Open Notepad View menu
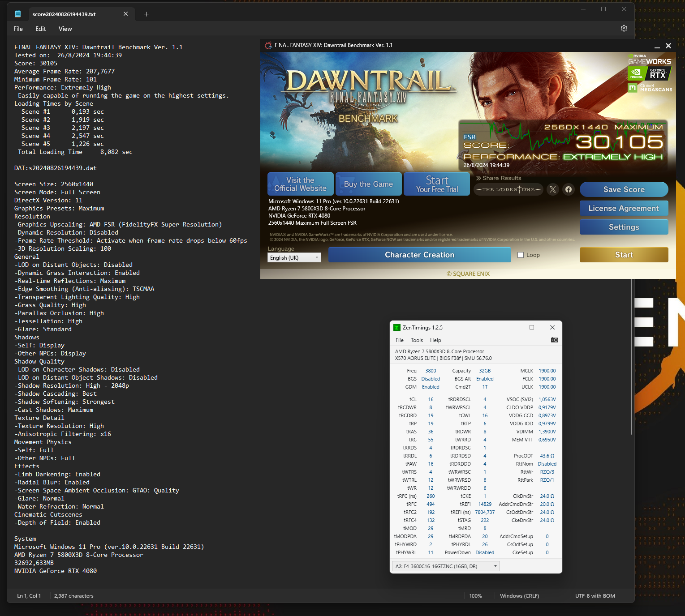 [65, 29]
